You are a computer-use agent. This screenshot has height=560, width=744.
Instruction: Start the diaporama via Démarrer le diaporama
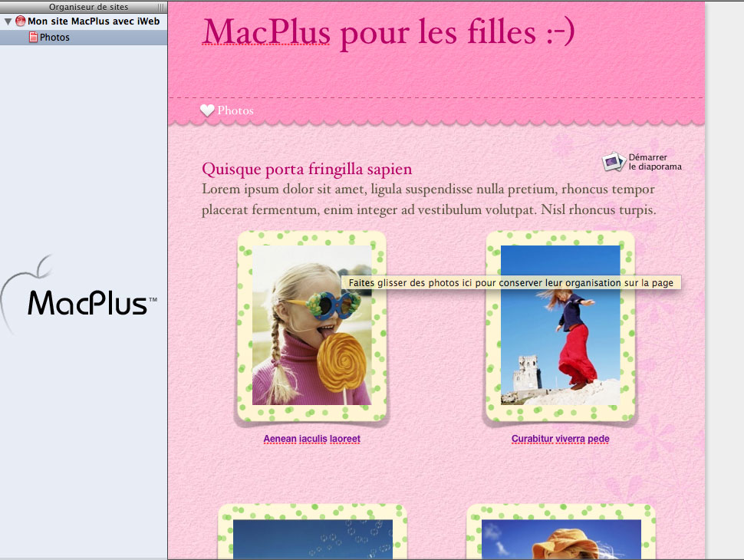[x=655, y=162]
